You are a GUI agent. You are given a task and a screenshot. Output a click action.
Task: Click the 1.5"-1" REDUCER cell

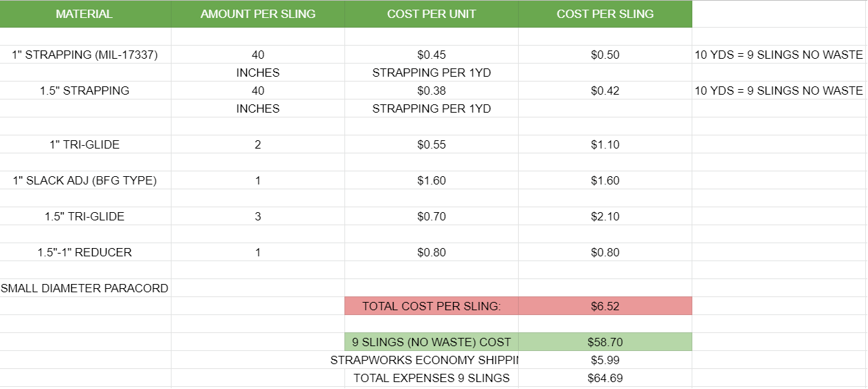[84, 252]
